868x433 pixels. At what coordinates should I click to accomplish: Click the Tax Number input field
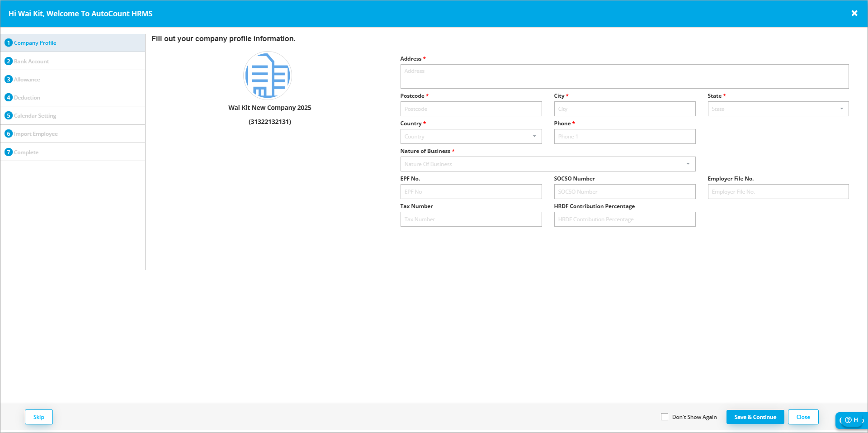point(471,219)
